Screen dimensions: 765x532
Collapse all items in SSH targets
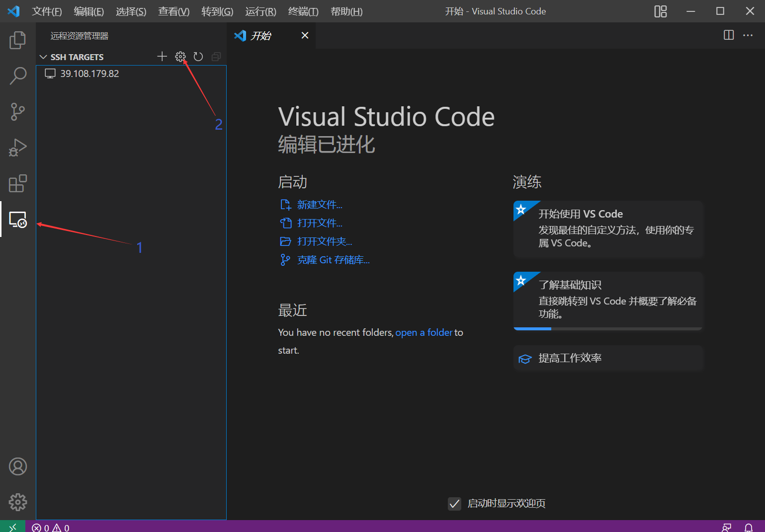(x=216, y=57)
